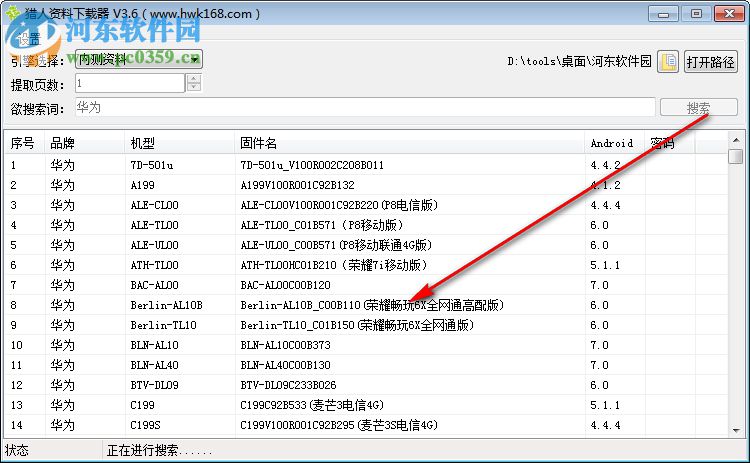This screenshot has height=463, width=750.
Task: Click Android version 4.4.2 in row 1
Action: click(605, 165)
